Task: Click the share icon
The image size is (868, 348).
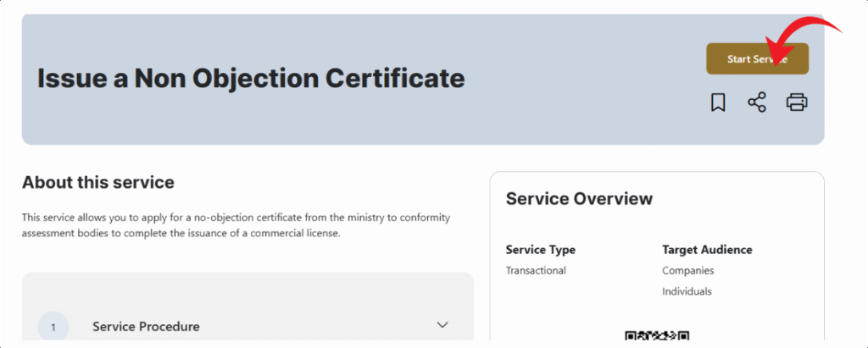Action: (x=757, y=103)
